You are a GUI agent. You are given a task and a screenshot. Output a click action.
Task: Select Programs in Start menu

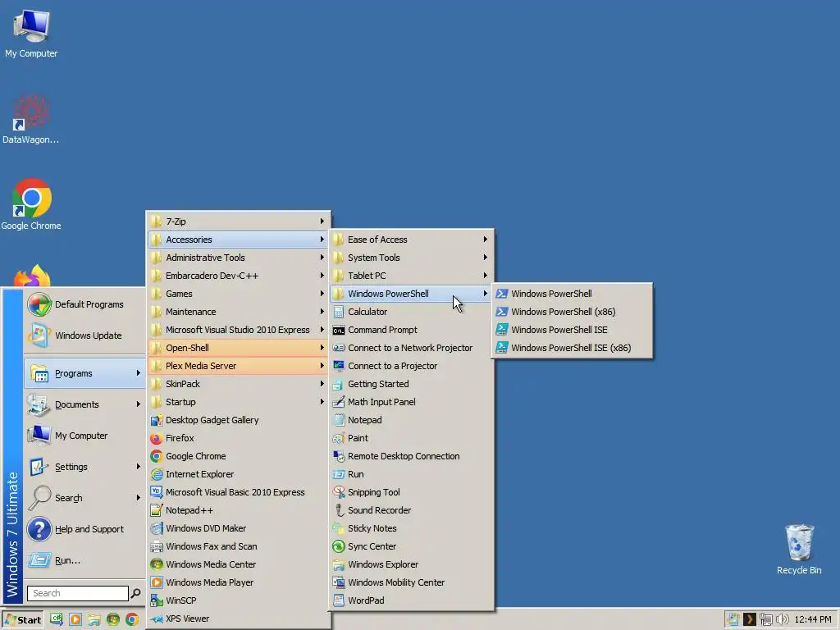tap(84, 373)
